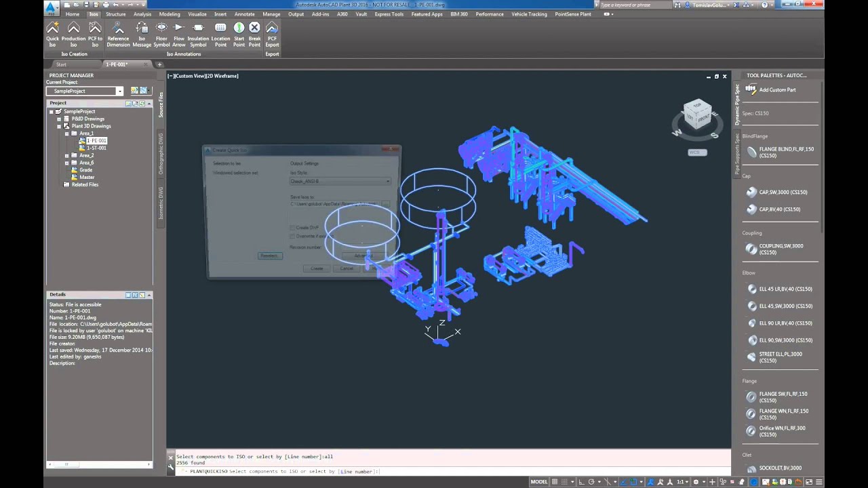
Task: Set an iso Start Point
Action: (239, 34)
